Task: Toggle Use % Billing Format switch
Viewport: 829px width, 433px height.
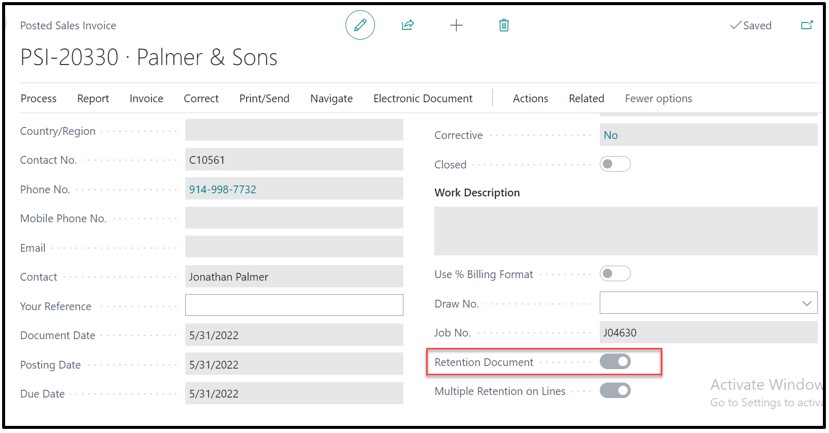Action: click(615, 274)
